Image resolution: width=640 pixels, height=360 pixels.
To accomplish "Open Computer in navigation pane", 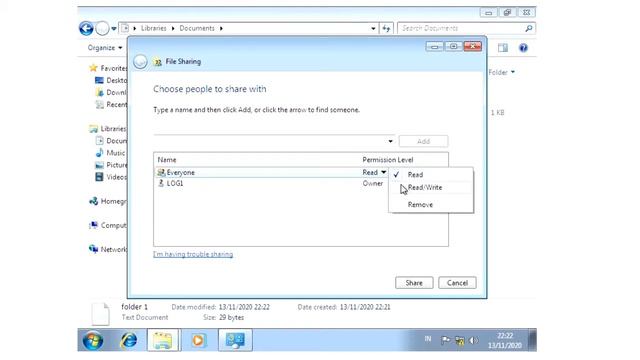I will click(x=108, y=225).
